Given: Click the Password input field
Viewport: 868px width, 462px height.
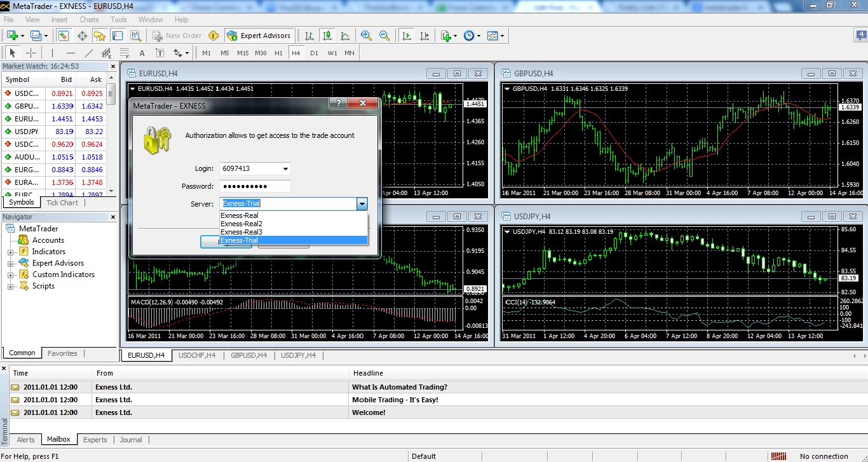Looking at the screenshot, I should (x=255, y=186).
